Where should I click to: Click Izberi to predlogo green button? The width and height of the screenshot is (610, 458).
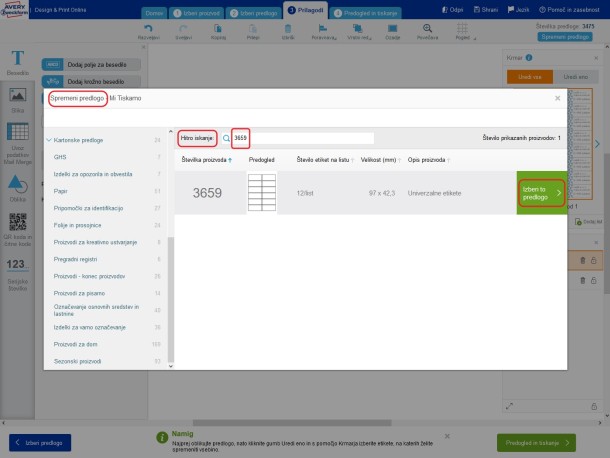coord(542,193)
